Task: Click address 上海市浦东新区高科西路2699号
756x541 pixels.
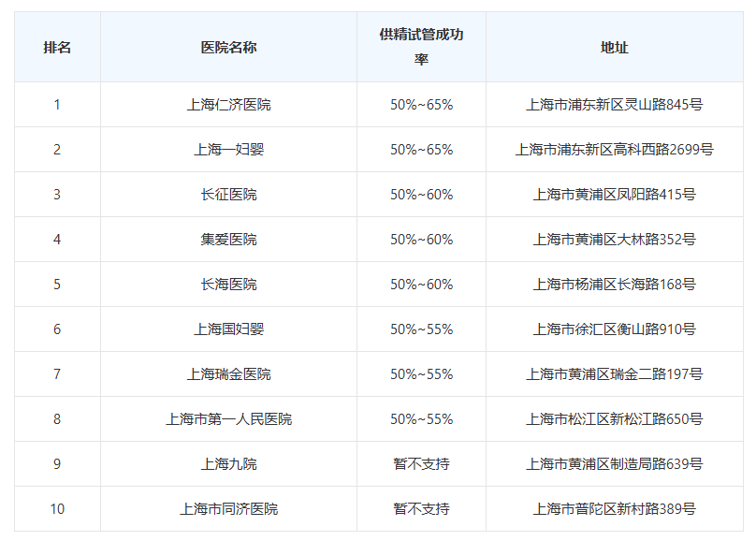Action: [614, 150]
